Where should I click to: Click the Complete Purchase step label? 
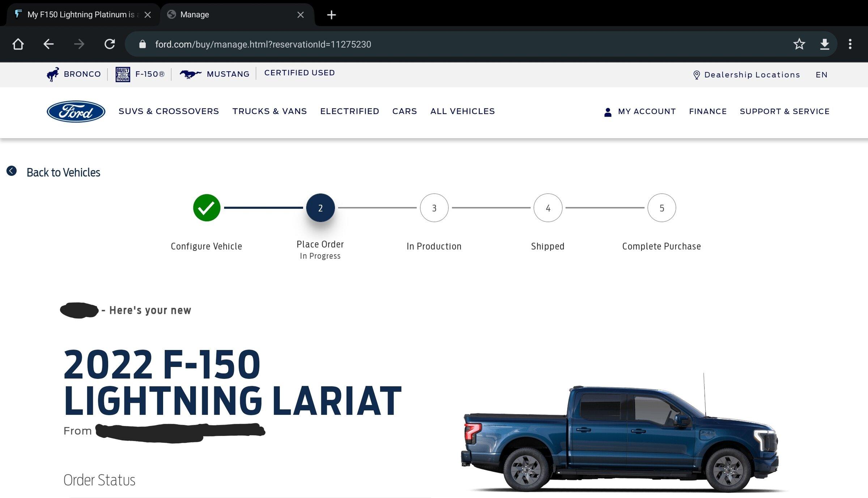[x=661, y=246]
